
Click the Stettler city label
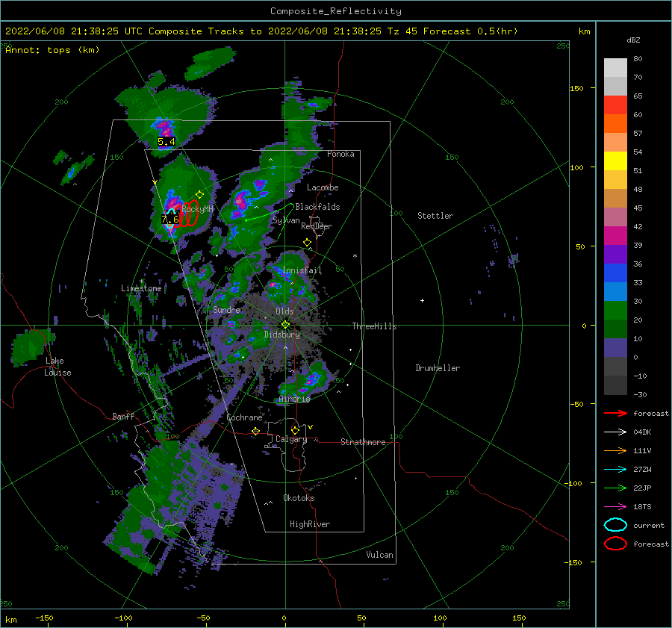(435, 216)
